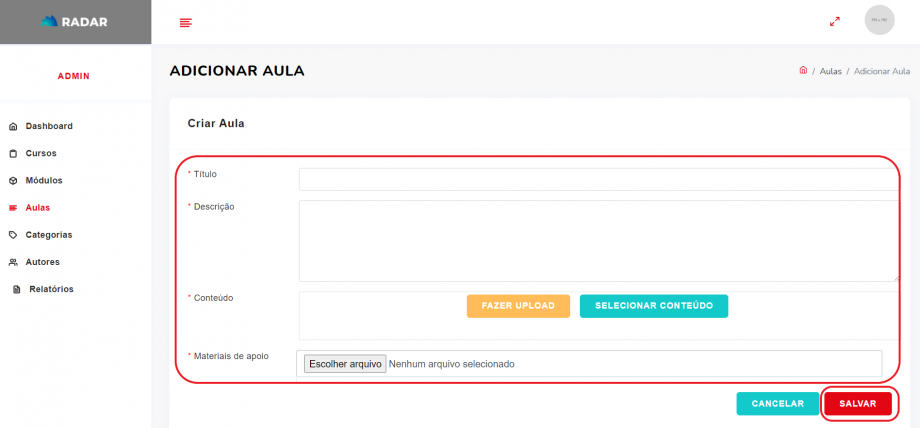Click the Módulos cube icon in the sidebar

pos(13,181)
